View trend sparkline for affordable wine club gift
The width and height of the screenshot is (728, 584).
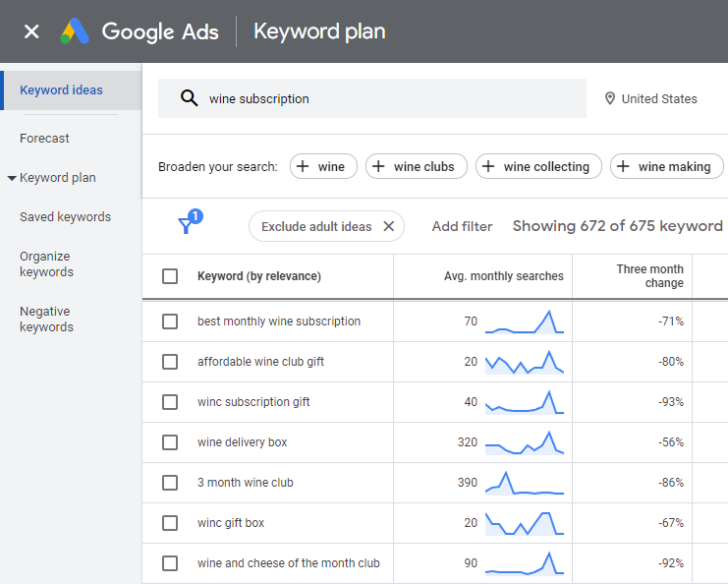pyautogui.click(x=525, y=362)
